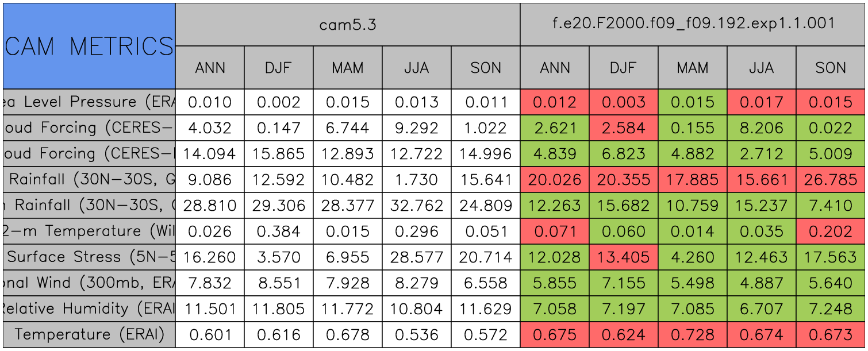This screenshot has width=868, height=351.
Task: Select the DJF header under the f.e20 experiment
Action: [x=623, y=68]
